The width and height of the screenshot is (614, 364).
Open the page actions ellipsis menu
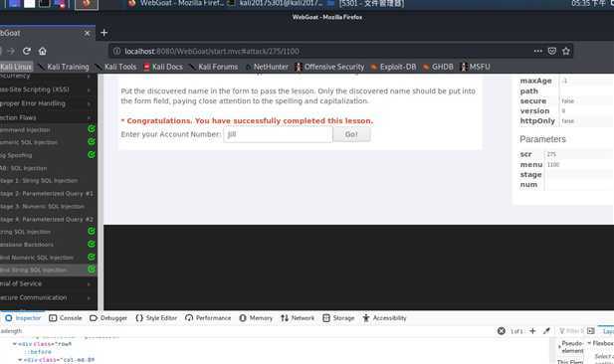538,51
